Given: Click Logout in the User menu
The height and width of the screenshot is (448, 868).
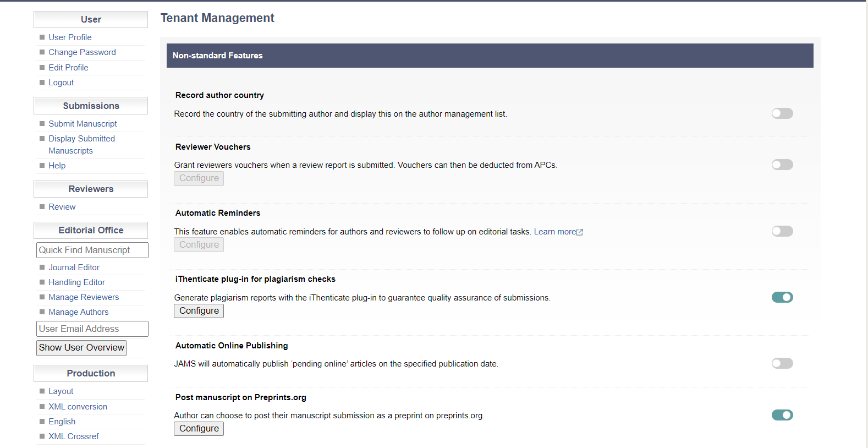Looking at the screenshot, I should 61,83.
